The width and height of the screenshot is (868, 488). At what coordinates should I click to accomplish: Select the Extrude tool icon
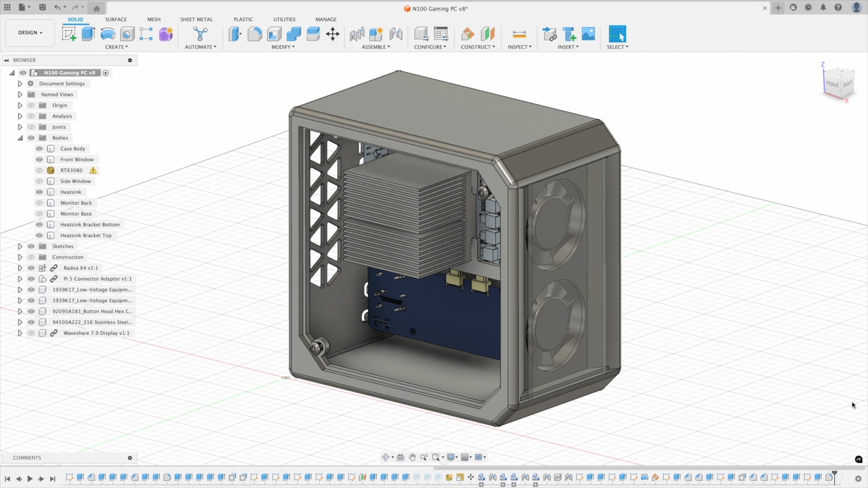click(x=88, y=34)
